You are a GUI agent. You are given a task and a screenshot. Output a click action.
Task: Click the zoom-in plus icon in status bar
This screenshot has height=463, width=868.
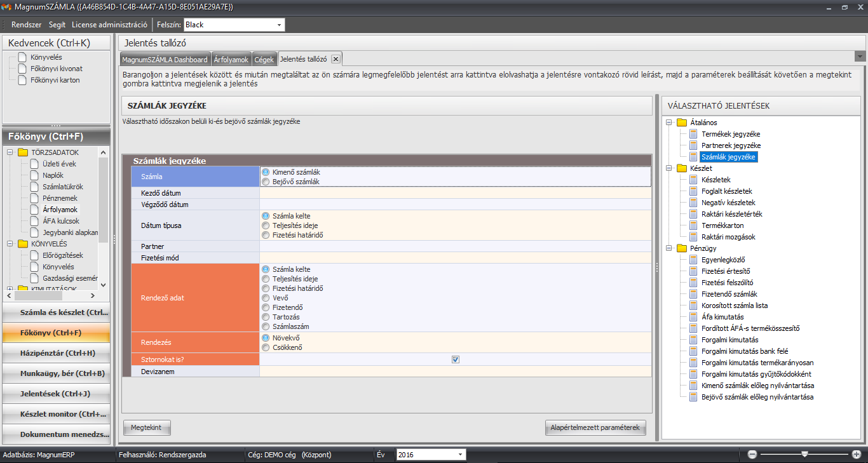(856, 454)
